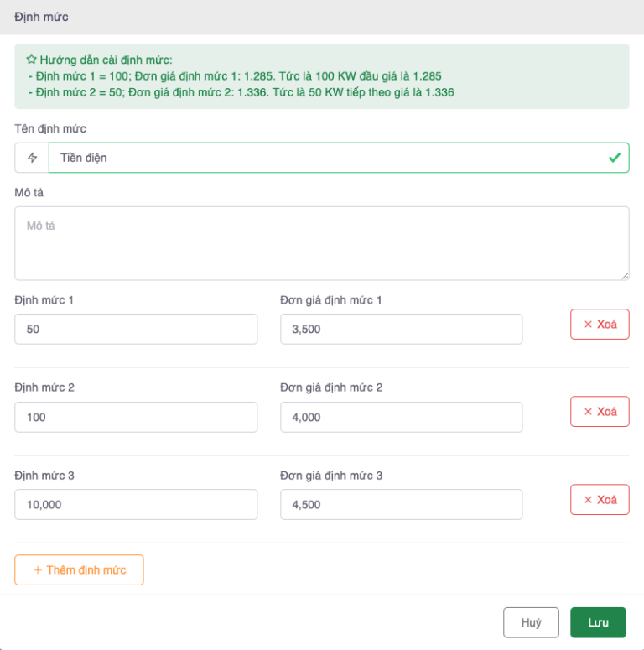Select the Định mức 1 quantity field
Viewport: 644px width, 650px height.
tap(136, 330)
